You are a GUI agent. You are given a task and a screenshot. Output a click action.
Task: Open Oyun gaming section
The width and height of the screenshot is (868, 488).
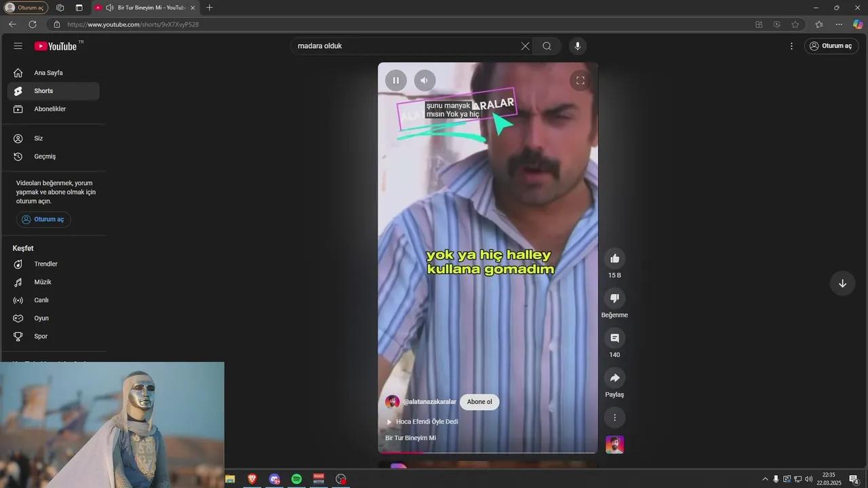54,318
